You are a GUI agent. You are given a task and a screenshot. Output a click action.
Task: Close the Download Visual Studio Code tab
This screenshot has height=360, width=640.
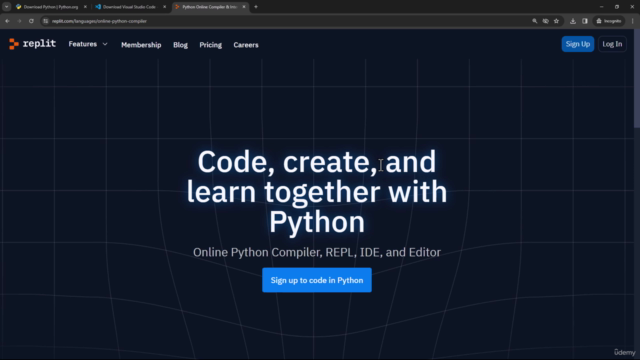click(x=164, y=7)
